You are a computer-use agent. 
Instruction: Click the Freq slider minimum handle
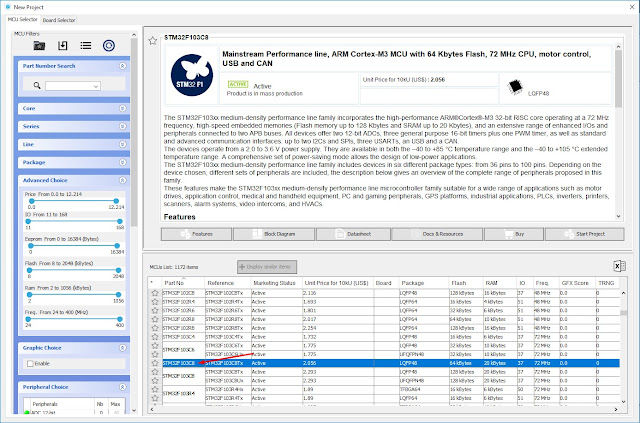click(28, 319)
